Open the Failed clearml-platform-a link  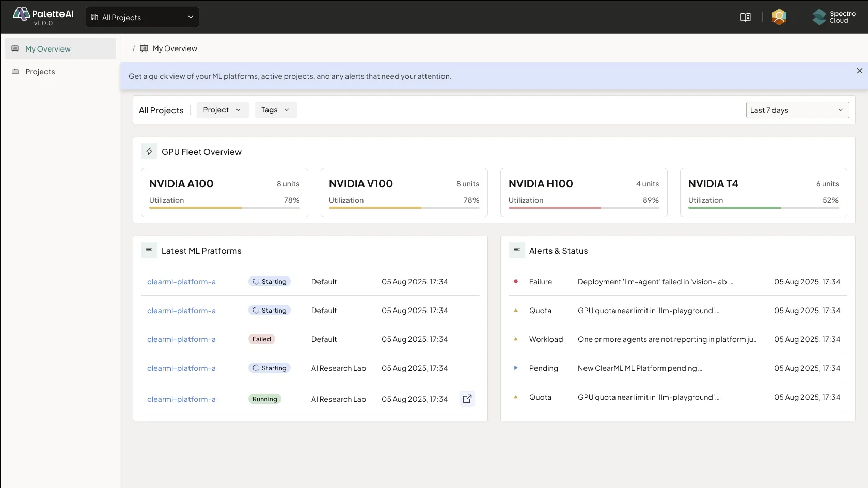[x=181, y=339]
